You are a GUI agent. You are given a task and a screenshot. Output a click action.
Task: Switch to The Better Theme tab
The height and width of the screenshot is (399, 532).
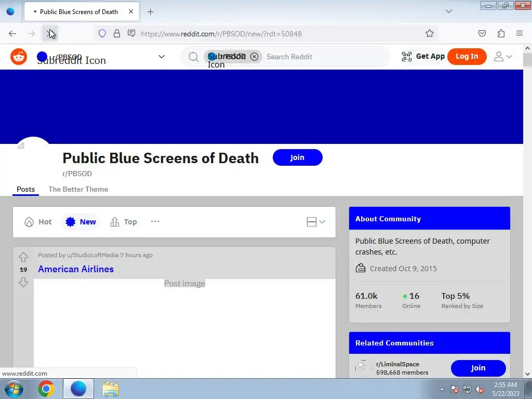[78, 189]
